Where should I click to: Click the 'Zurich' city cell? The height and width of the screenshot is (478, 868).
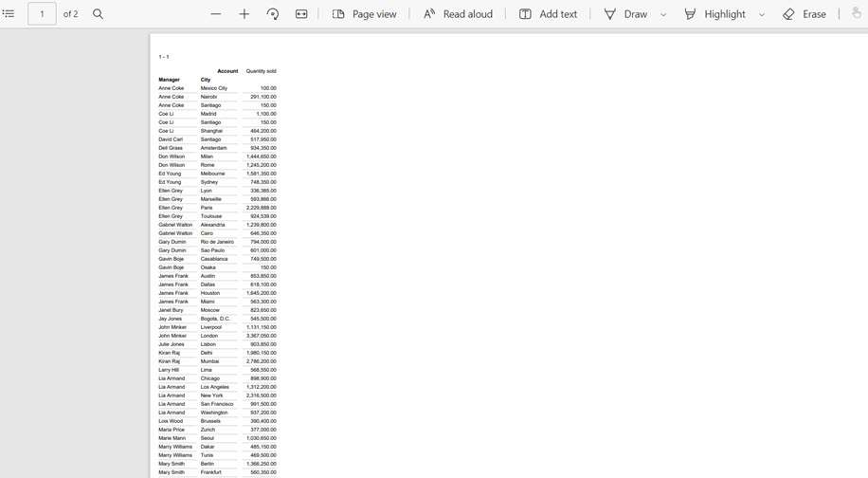click(208, 430)
